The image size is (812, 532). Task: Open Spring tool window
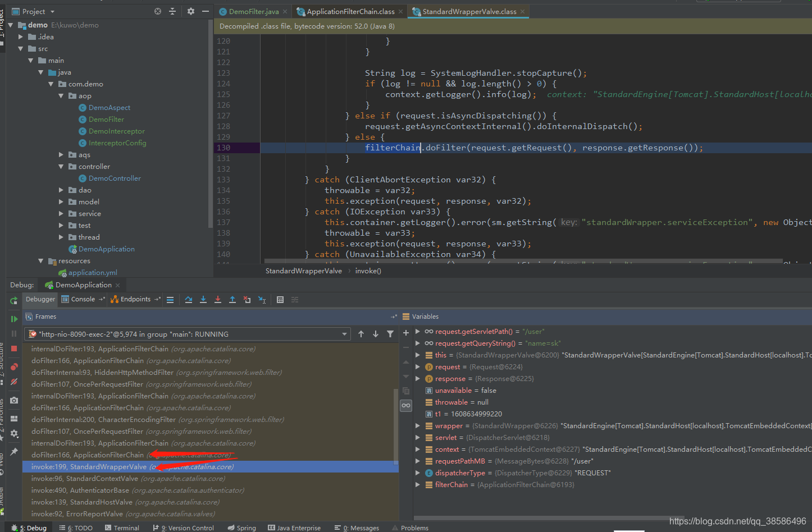point(242,528)
